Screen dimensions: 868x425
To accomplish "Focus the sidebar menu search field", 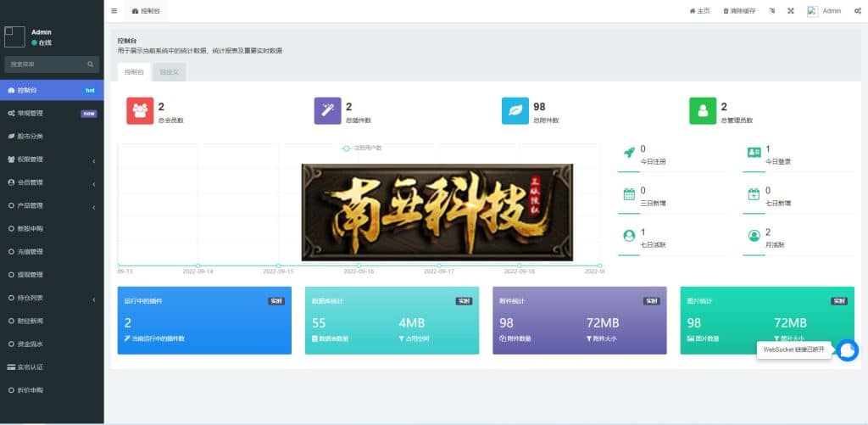I will (x=46, y=64).
